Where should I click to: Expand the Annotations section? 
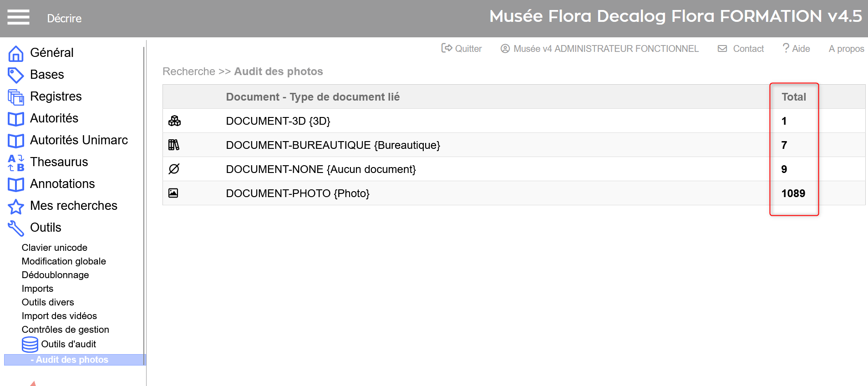click(62, 184)
